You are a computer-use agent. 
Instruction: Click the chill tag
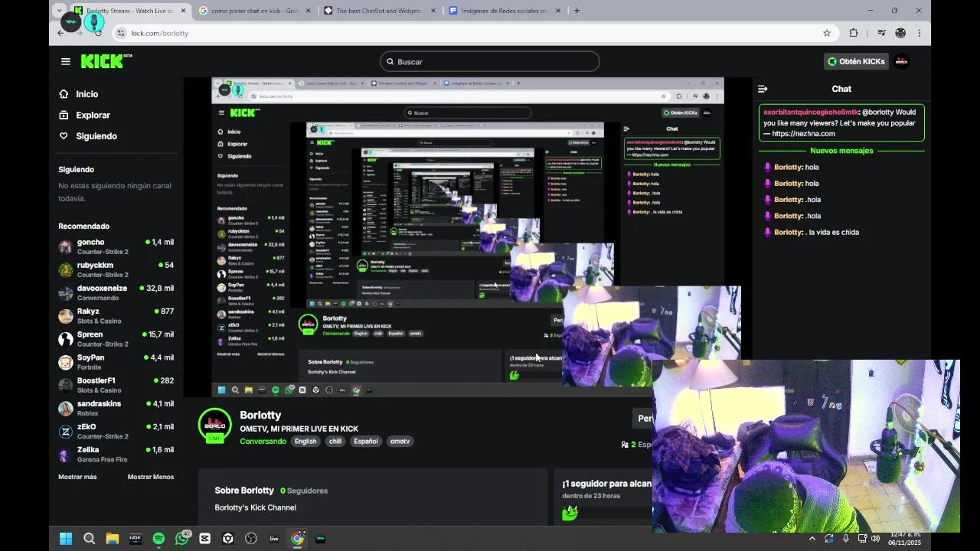335,441
